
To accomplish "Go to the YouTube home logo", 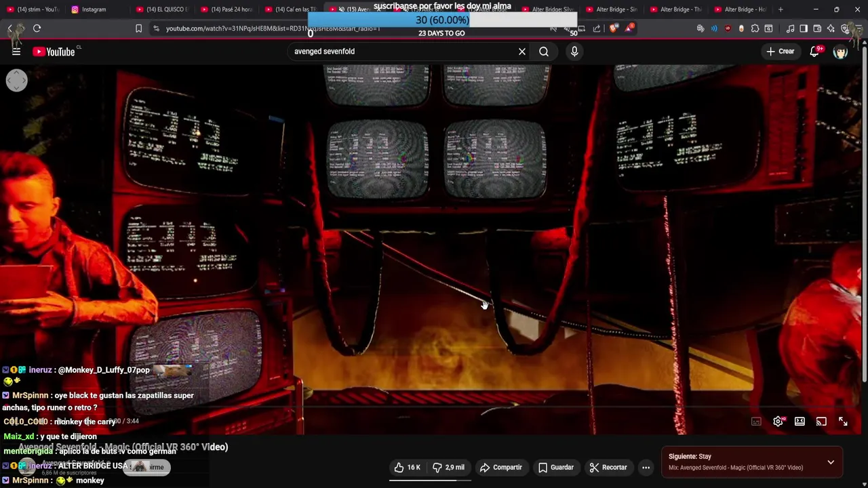I will coord(54,52).
